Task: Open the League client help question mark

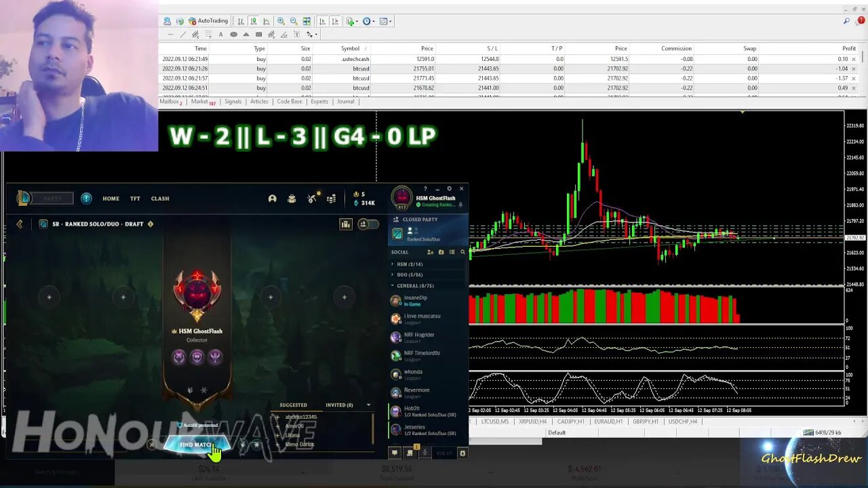Action: tap(425, 188)
